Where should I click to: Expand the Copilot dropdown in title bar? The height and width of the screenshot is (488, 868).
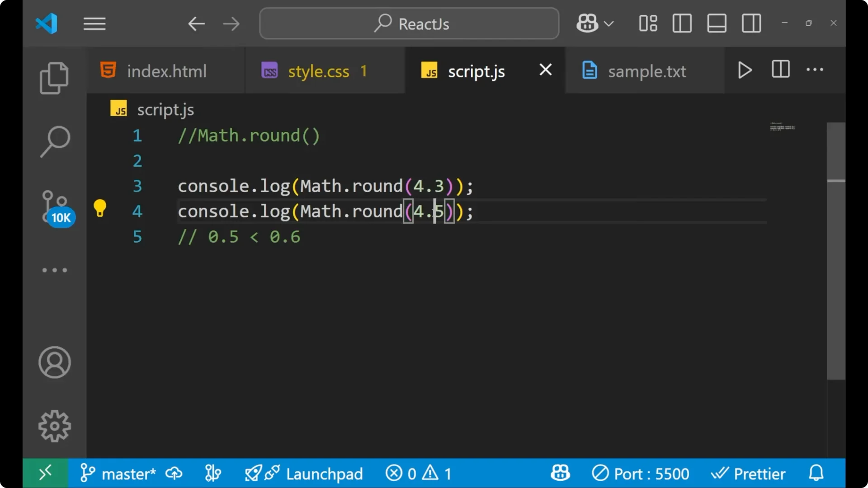pos(609,23)
